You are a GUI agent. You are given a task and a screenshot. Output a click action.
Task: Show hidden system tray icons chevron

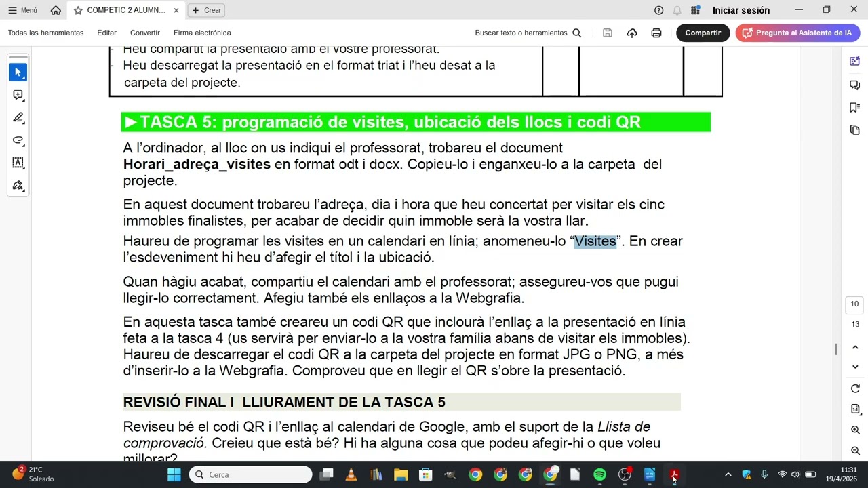[728, 474]
